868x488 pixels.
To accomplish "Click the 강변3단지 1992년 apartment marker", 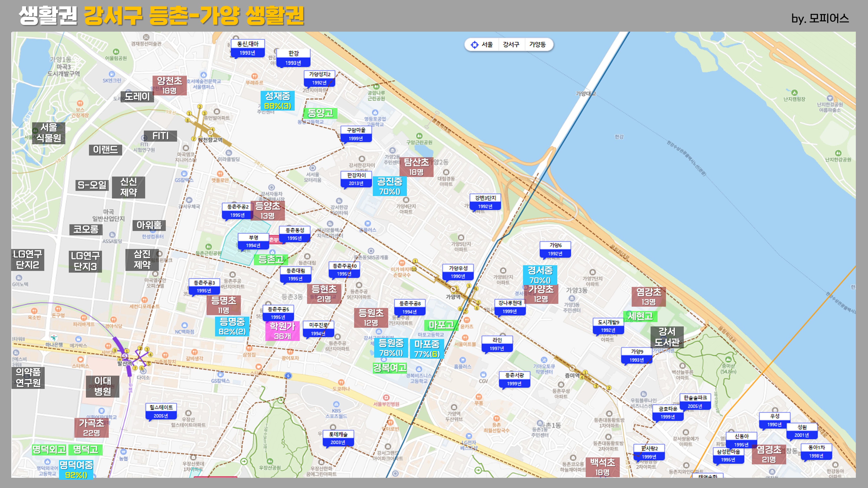I will pos(485,202).
